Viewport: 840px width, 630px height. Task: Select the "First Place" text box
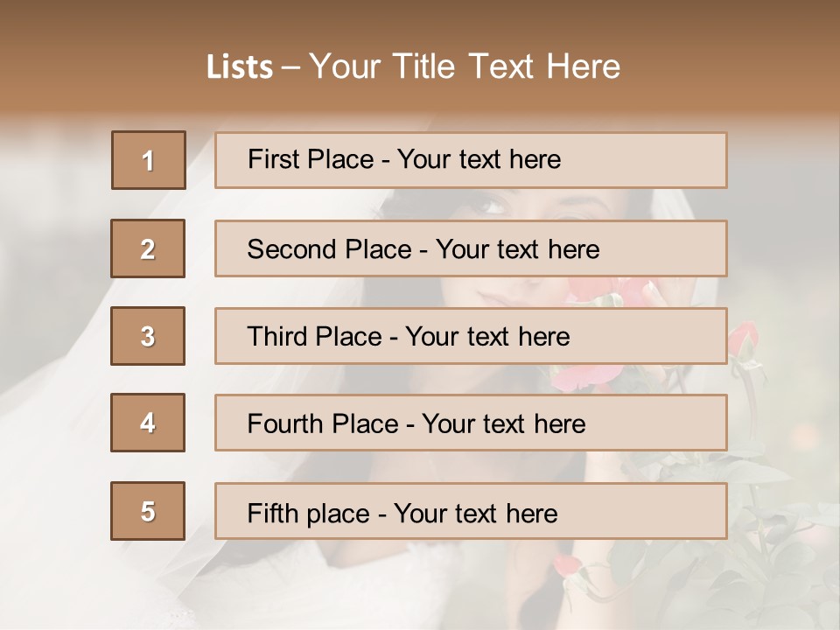point(471,160)
